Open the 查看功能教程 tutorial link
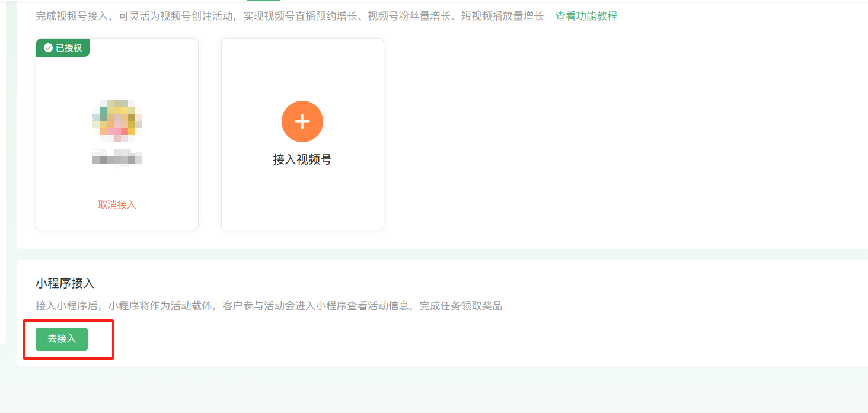 (586, 16)
